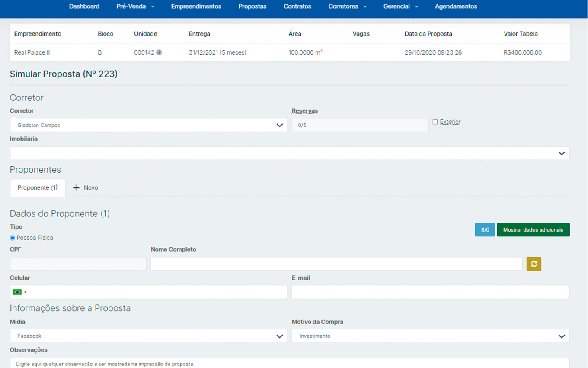Select the Pessoa Física radio button
Image resolution: width=588 pixels, height=368 pixels.
click(13, 238)
